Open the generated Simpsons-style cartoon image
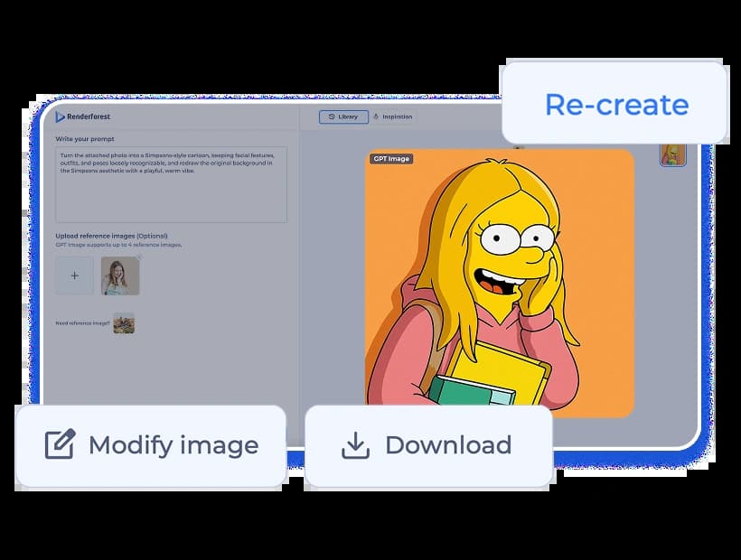 tap(499, 282)
